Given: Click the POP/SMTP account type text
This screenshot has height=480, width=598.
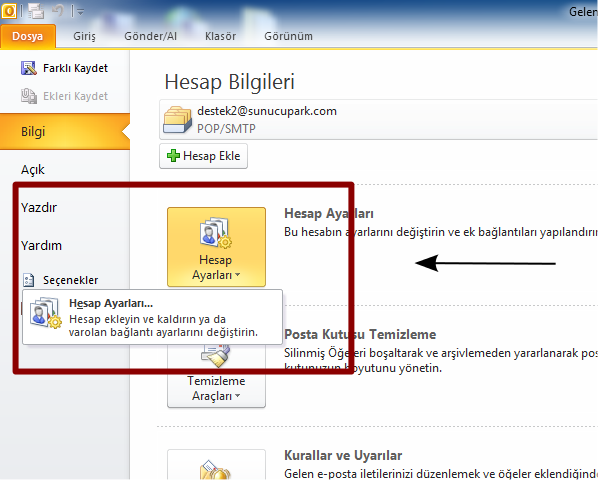Looking at the screenshot, I should click(226, 129).
